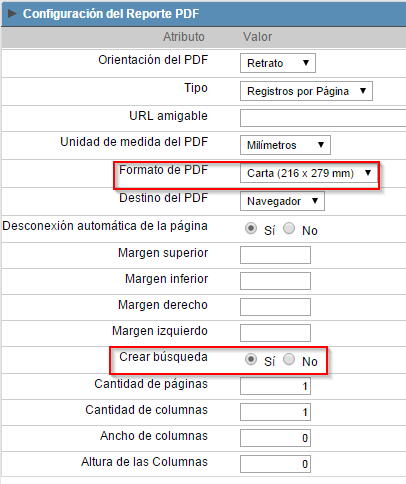Screen dimensions: 406x484
Task: Click the Margen izquierdo input field
Action: (x=275, y=333)
